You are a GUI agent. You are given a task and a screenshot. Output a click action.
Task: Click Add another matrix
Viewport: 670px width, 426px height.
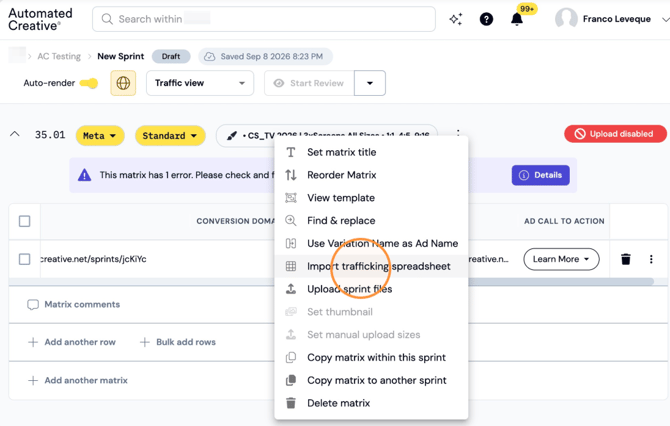tap(78, 380)
